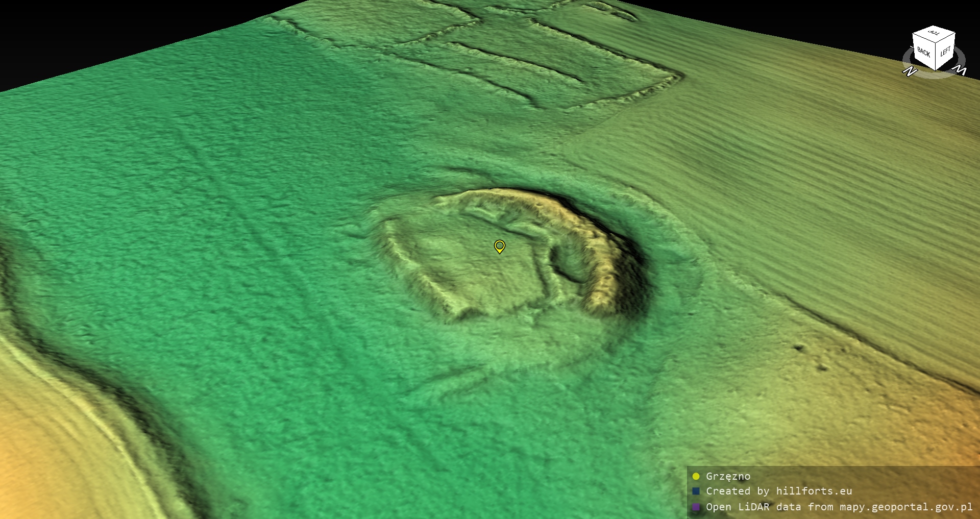The image size is (980, 519).
Task: Open the Created by hillforts.eu link
Action: point(778,491)
